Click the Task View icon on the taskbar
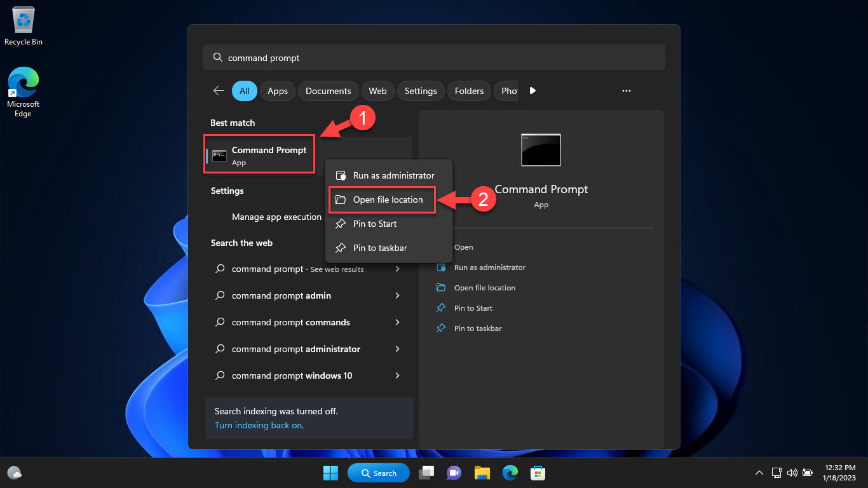The image size is (868, 488). point(426,473)
